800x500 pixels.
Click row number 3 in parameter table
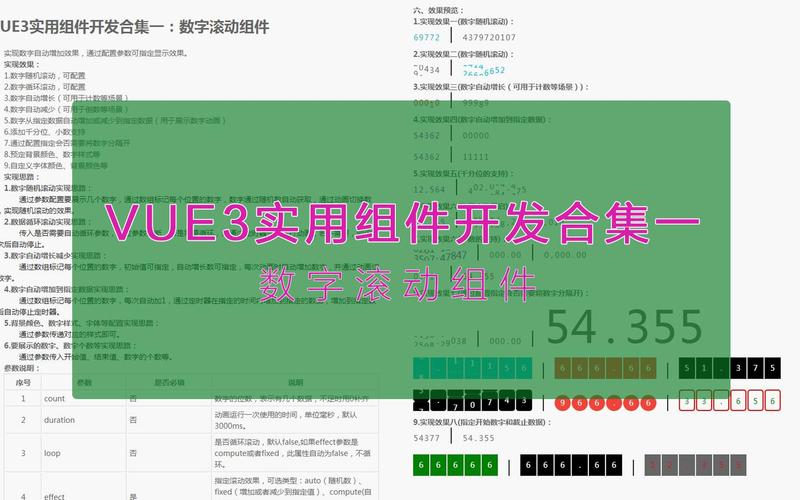(x=23, y=453)
